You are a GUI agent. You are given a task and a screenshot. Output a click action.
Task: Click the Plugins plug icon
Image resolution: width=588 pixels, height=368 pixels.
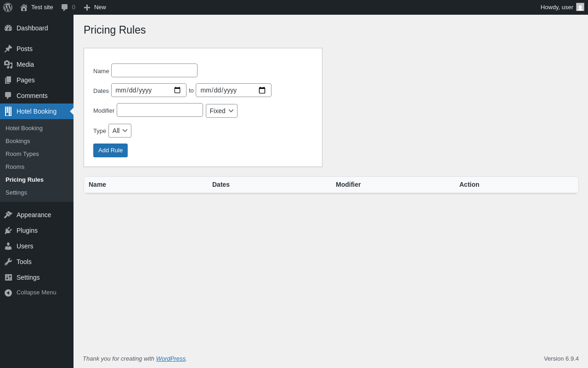pos(8,230)
